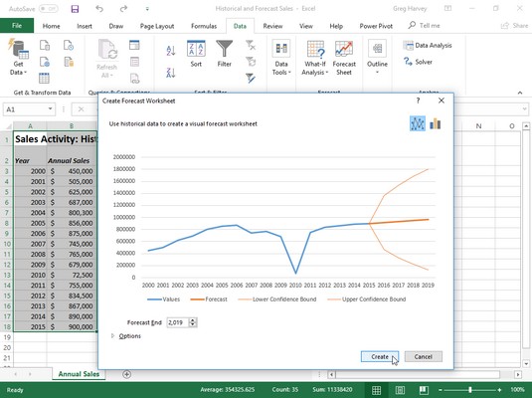Toggle the Filter funnel

(225, 54)
